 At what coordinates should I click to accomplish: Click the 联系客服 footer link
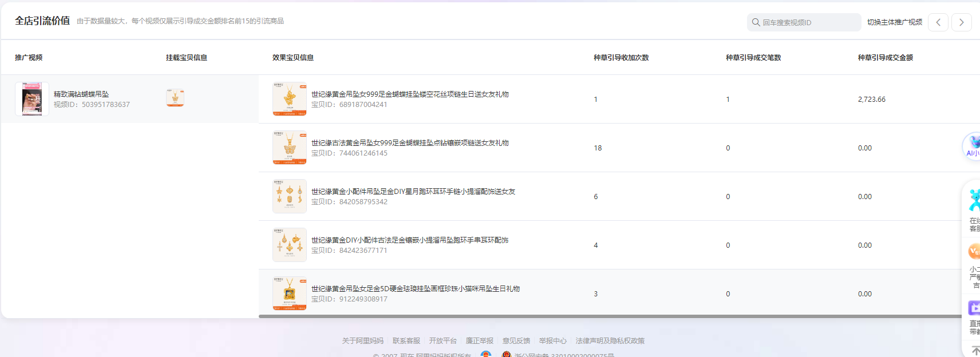click(x=406, y=340)
